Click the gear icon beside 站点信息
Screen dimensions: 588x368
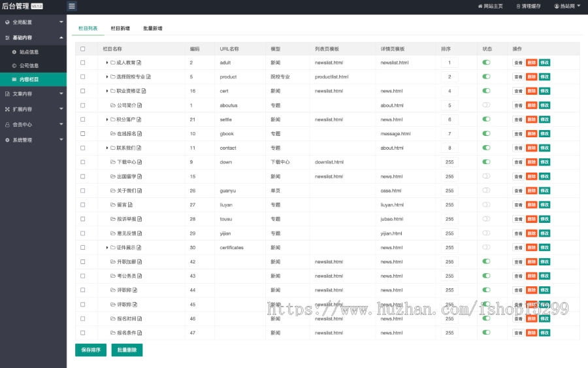pos(14,52)
